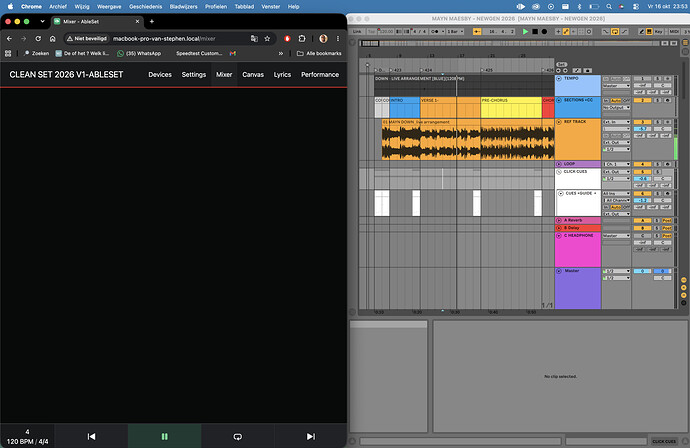Toggle the loop button in AbleSet transport
This screenshot has width=690, height=448.
coord(238,436)
